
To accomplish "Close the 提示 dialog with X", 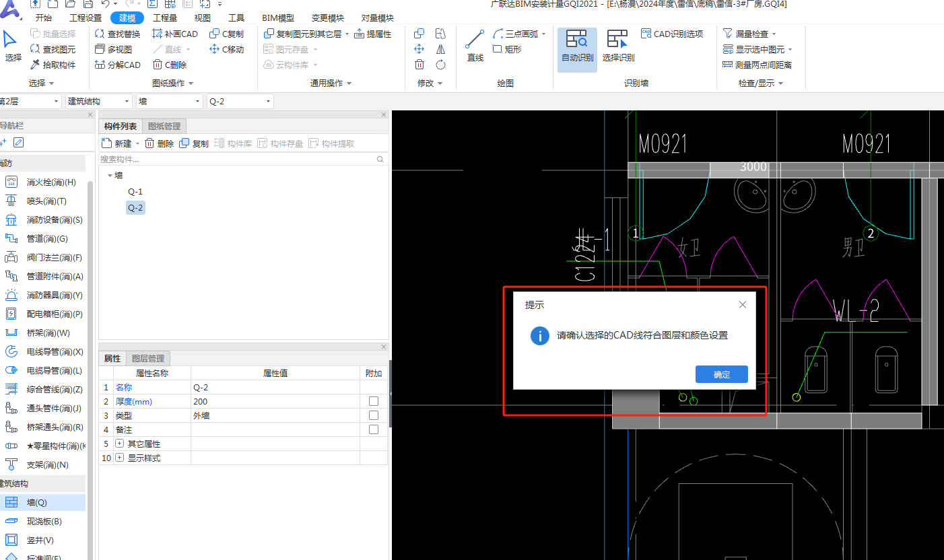I will coord(743,305).
